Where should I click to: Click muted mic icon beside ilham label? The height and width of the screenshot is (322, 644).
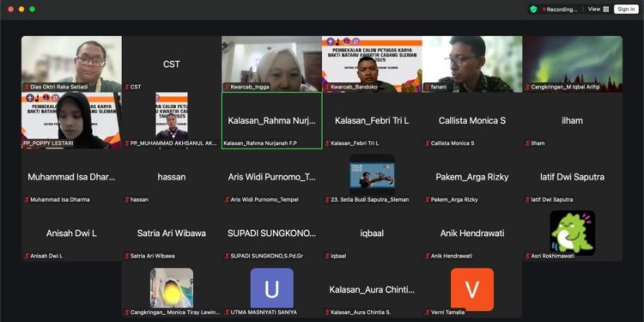coord(527,143)
